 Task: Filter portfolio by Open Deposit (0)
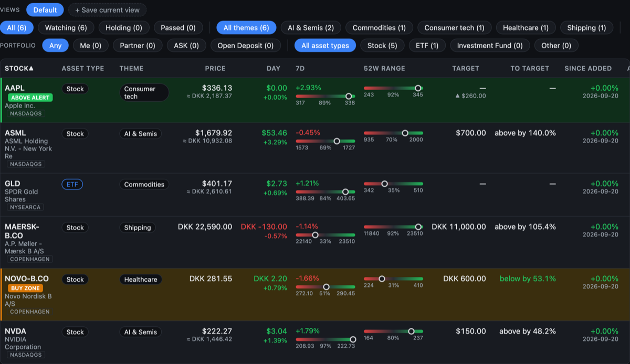coord(246,46)
